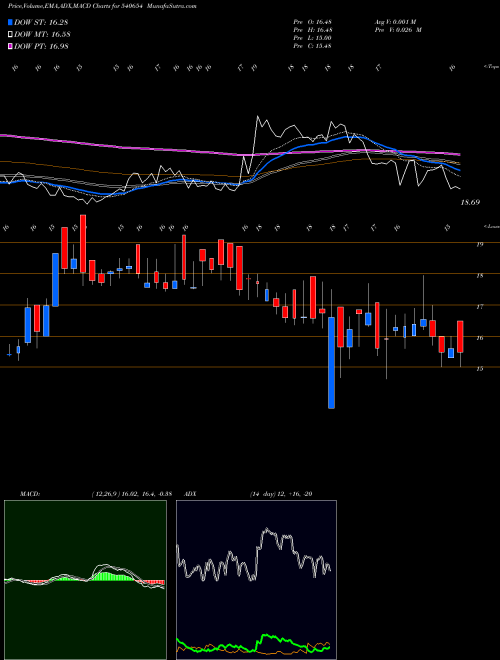
Task: Click the MACD panel heading
Action: [x=29, y=494]
